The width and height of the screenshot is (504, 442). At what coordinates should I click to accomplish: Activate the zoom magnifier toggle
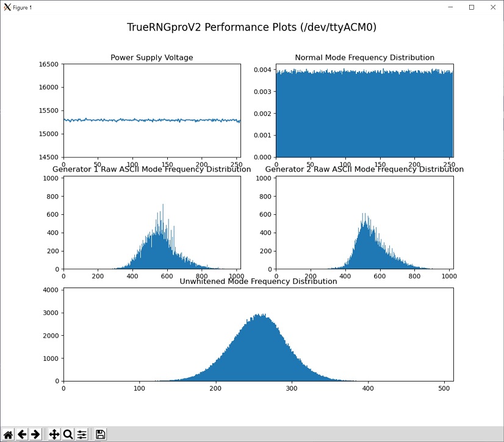[67, 434]
